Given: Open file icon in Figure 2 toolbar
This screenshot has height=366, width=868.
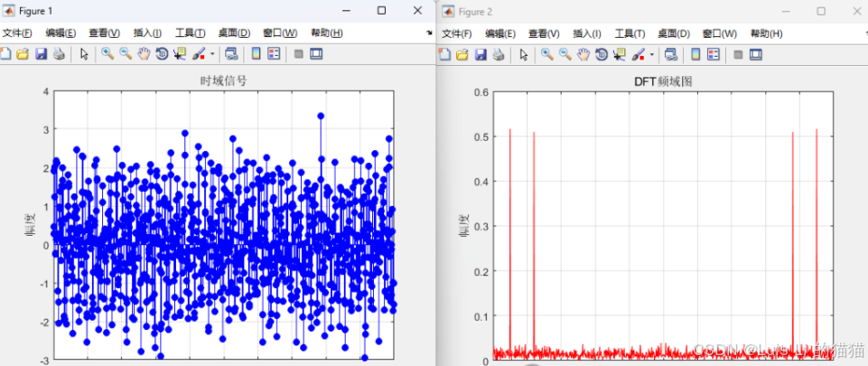Looking at the screenshot, I should point(462,54).
